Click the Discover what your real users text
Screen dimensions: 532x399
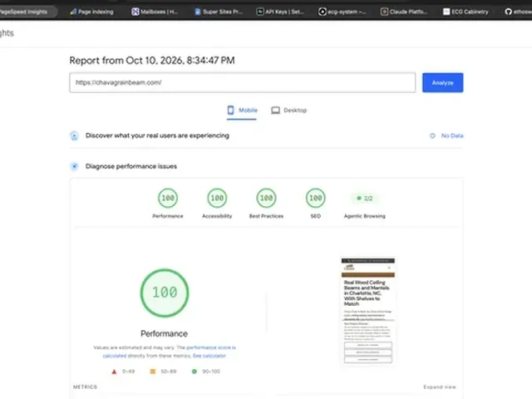pos(157,135)
